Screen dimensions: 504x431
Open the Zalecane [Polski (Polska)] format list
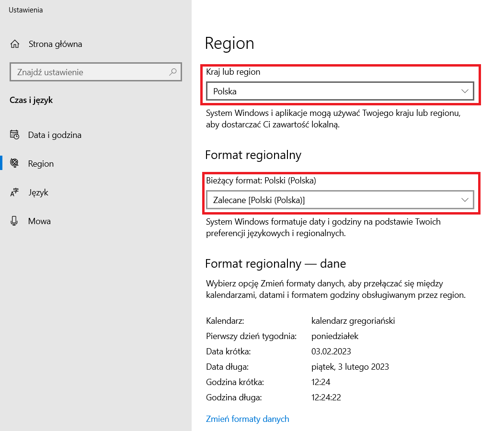point(335,200)
